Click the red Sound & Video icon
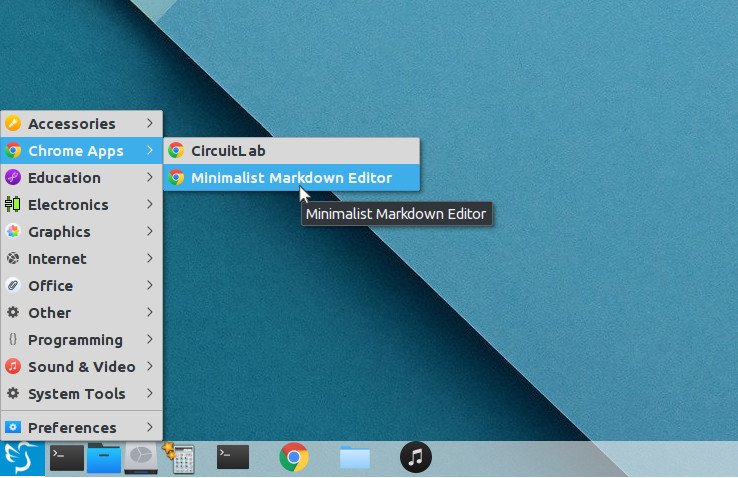Image resolution: width=738 pixels, height=478 pixels. [x=13, y=366]
